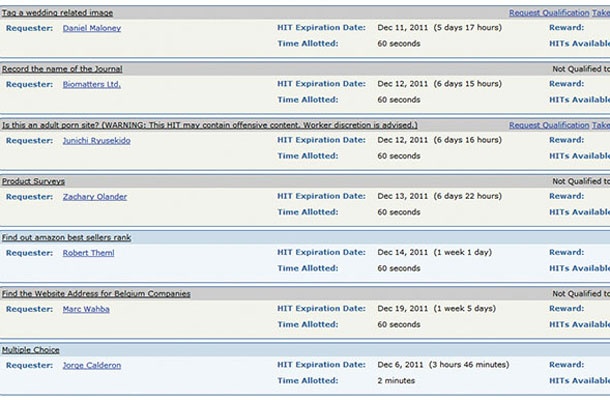Open 'Find out amazon best sellers rank'
Image resolution: width=610 pixels, height=400 pixels.
66,237
